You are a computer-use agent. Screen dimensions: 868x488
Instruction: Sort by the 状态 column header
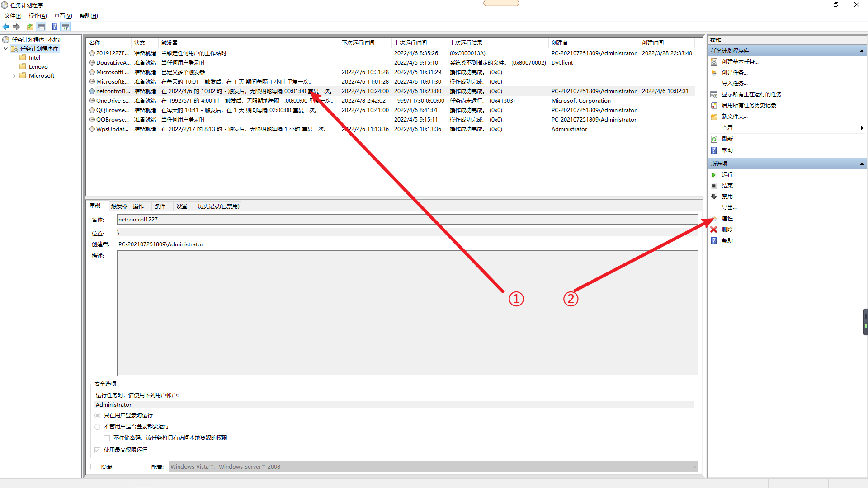pyautogui.click(x=145, y=43)
